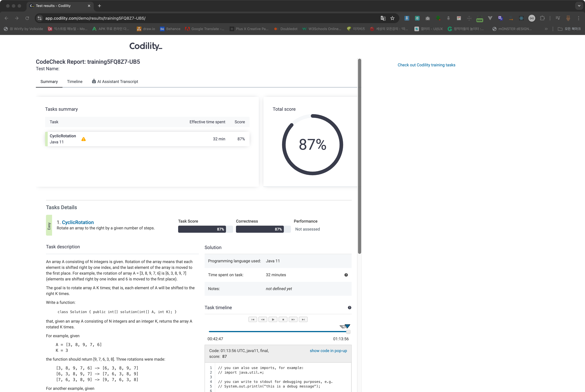Click the Task timeline help icon

[x=349, y=307]
